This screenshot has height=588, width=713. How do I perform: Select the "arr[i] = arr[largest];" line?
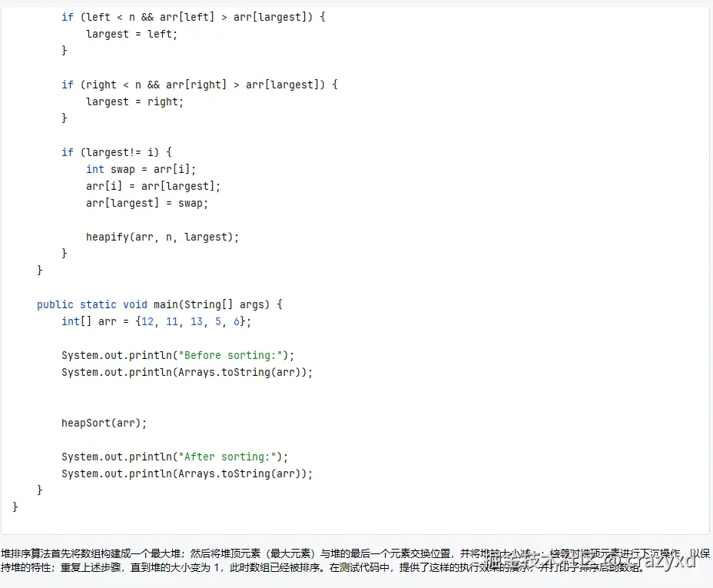(x=153, y=186)
